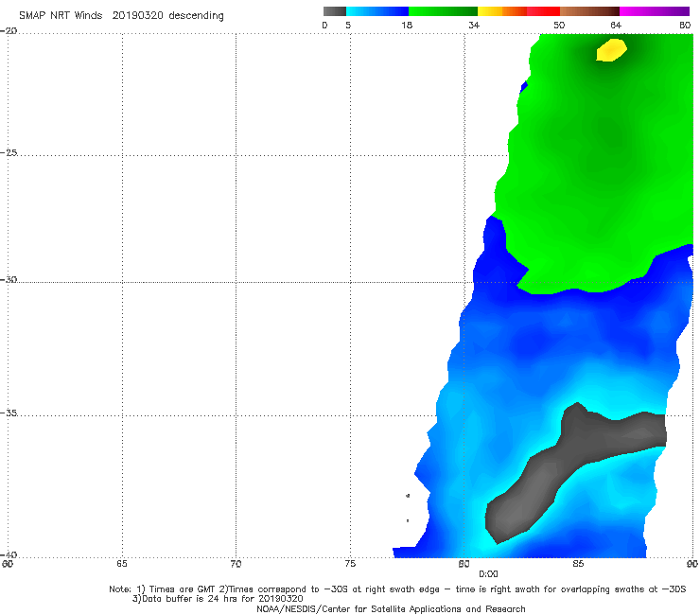This screenshot has width=700, height=615.
Task: Click the swath time label '0:00' below the axis
Action: [x=488, y=574]
